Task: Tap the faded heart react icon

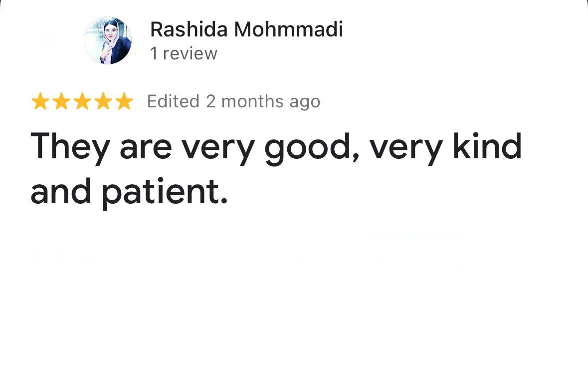Action: point(47,261)
